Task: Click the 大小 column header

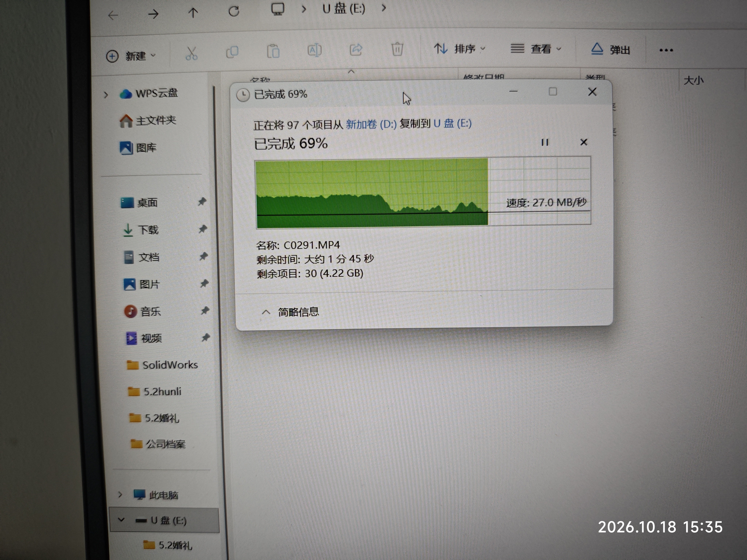Action: 693,80
